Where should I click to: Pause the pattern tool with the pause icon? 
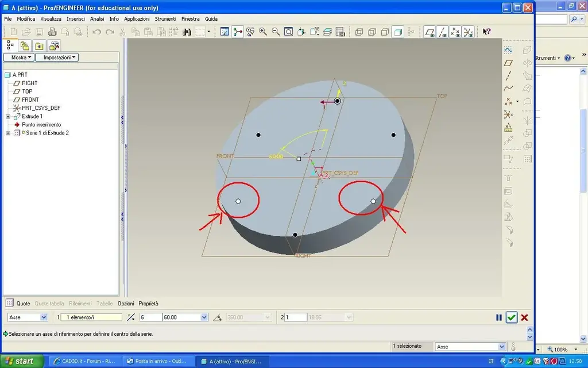(499, 317)
